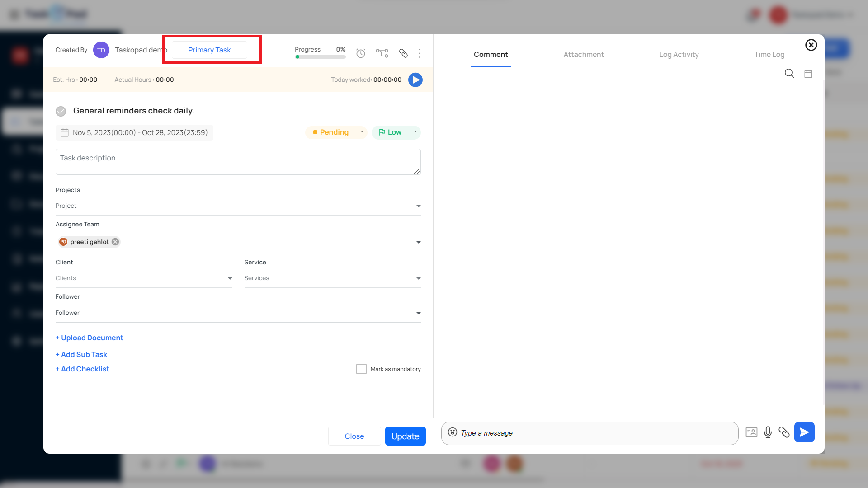Send the message with arrow button
This screenshot has height=488, width=868.
coord(804,432)
